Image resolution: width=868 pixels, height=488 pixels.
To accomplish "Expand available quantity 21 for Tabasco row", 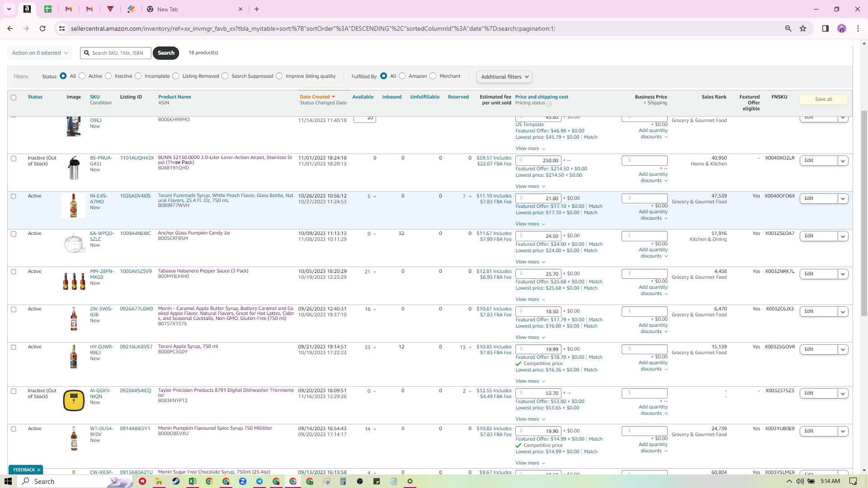I will (x=371, y=272).
